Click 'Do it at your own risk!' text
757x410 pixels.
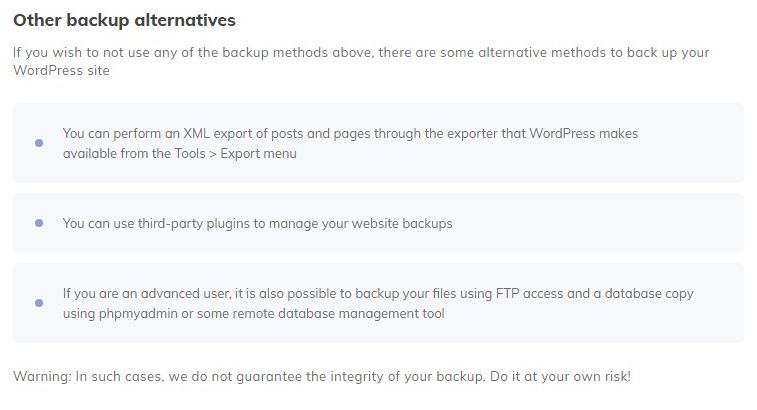click(x=561, y=376)
